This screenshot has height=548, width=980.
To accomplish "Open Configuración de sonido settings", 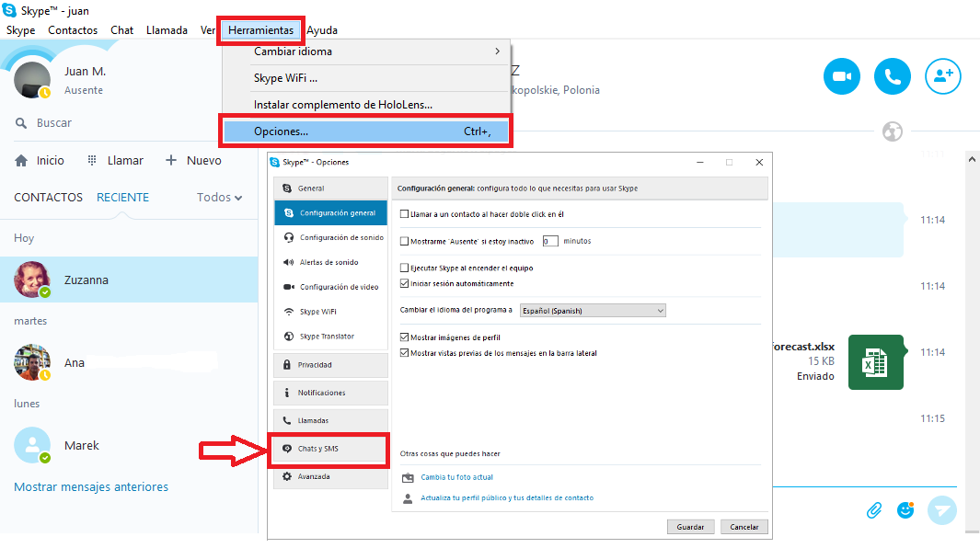I will (x=330, y=237).
